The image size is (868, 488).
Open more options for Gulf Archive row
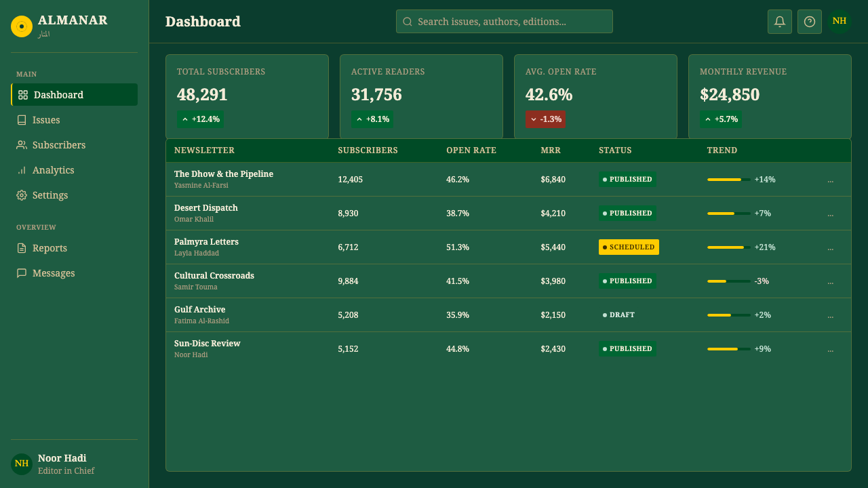click(831, 315)
